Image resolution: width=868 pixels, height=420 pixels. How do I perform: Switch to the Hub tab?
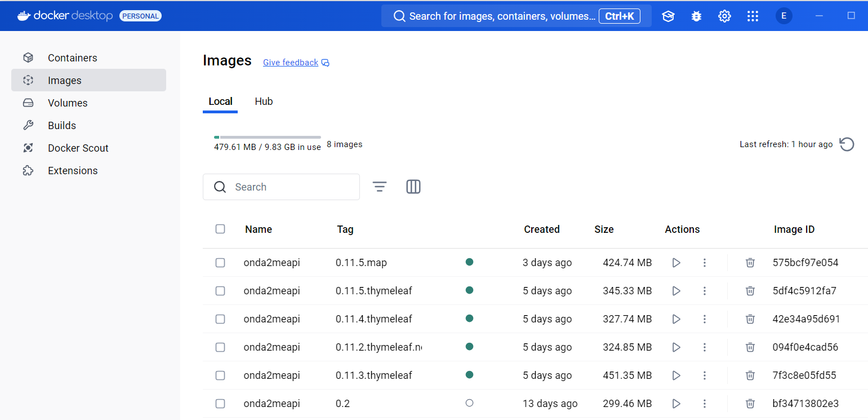(264, 101)
